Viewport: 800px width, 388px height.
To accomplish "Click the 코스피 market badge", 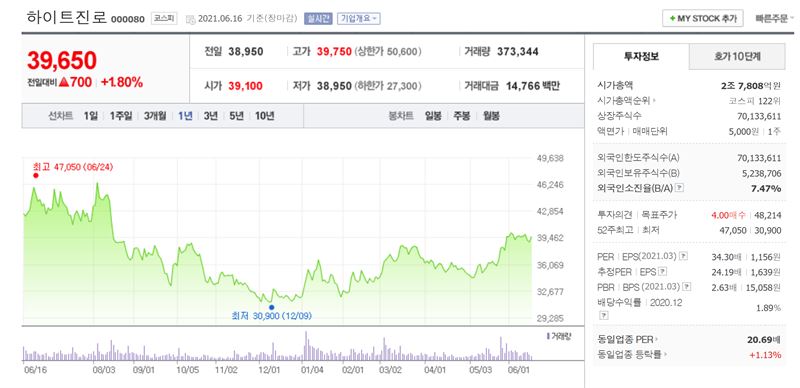I will [x=164, y=19].
